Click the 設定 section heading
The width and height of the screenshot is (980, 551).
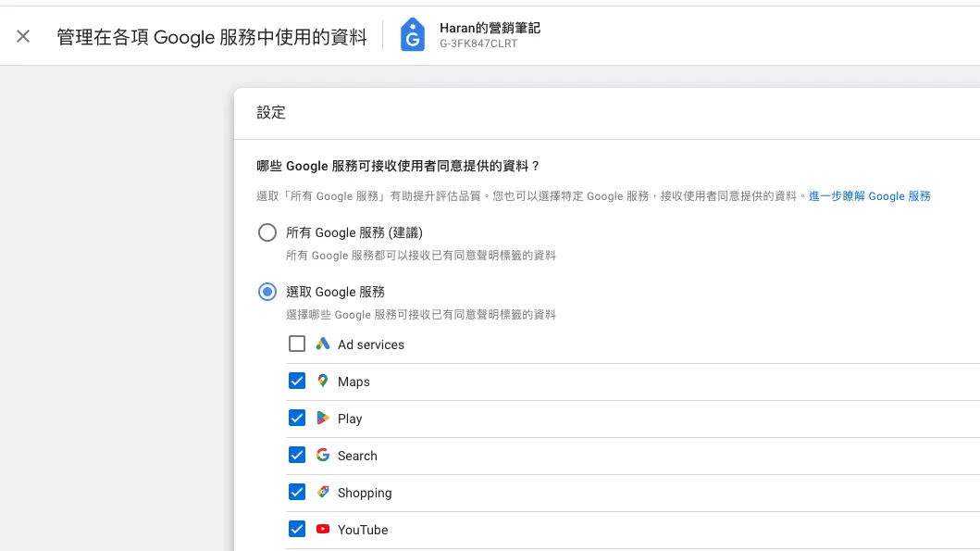tap(271, 113)
